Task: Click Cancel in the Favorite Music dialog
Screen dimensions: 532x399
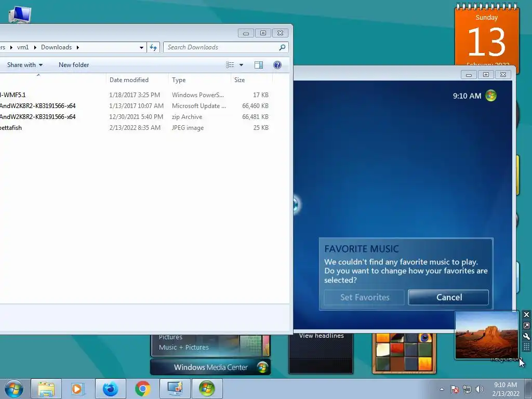Action: point(448,297)
